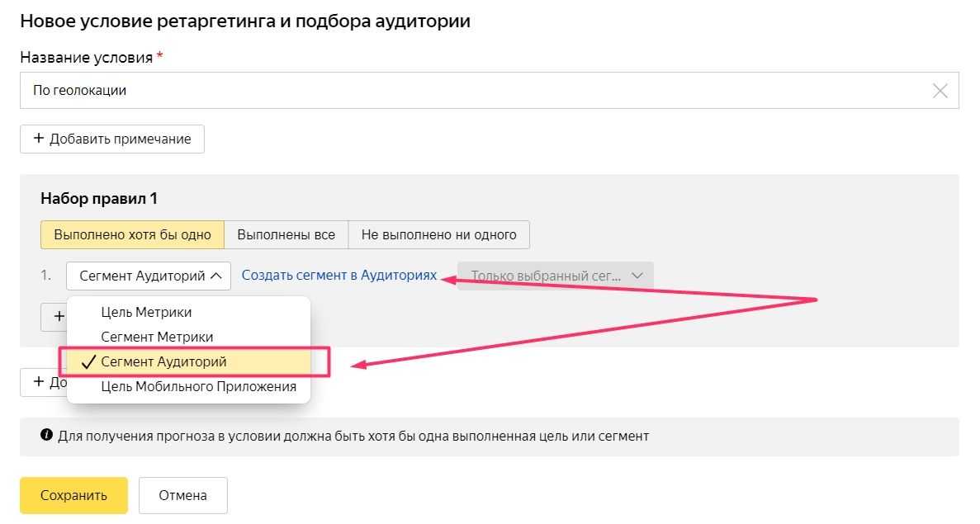The image size is (980, 524).
Task: Click the 'Название условия' field label
Action: coord(86,58)
